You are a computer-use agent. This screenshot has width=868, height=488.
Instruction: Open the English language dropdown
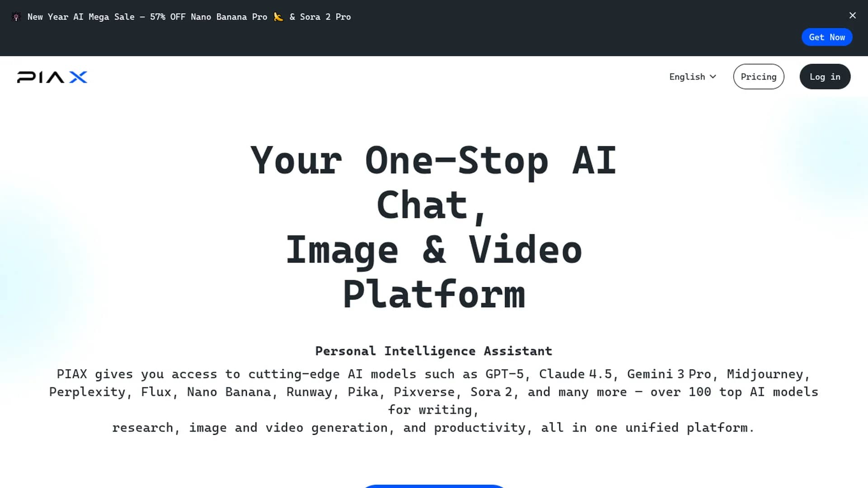pyautogui.click(x=693, y=77)
